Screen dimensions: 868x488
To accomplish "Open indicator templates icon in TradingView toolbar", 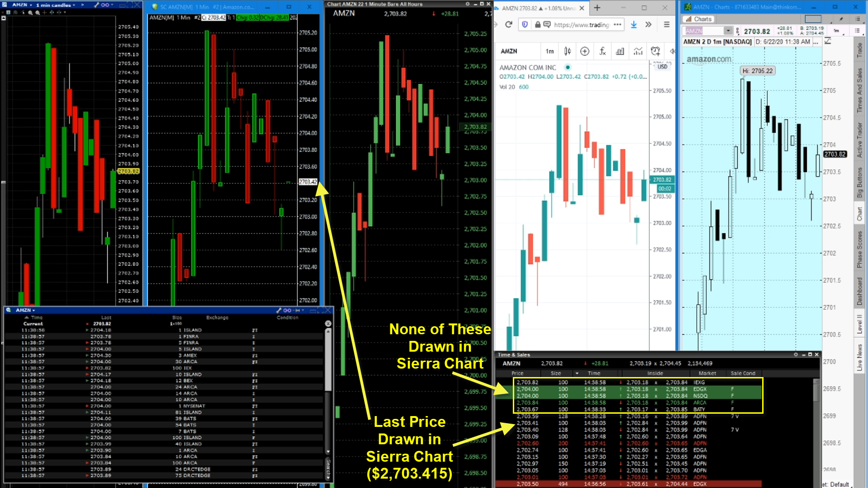I will [638, 51].
